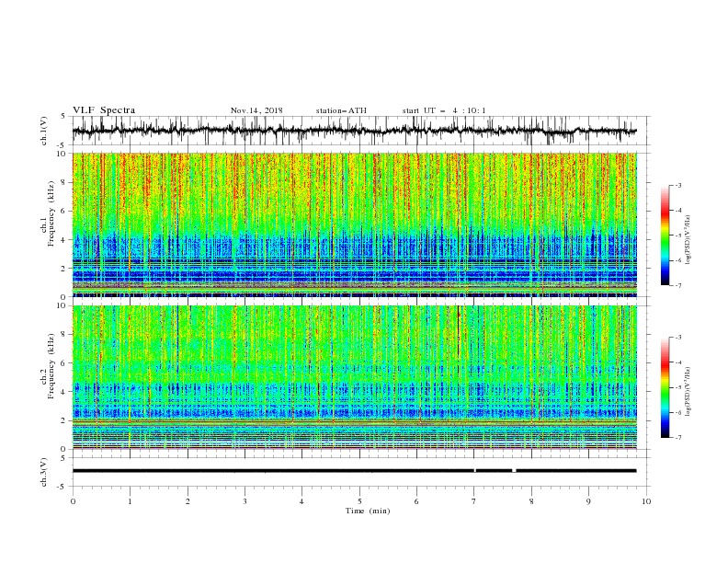This screenshot has height=563, width=728.
Task: Click the "Time (min)" axis title
Action: 368,511
